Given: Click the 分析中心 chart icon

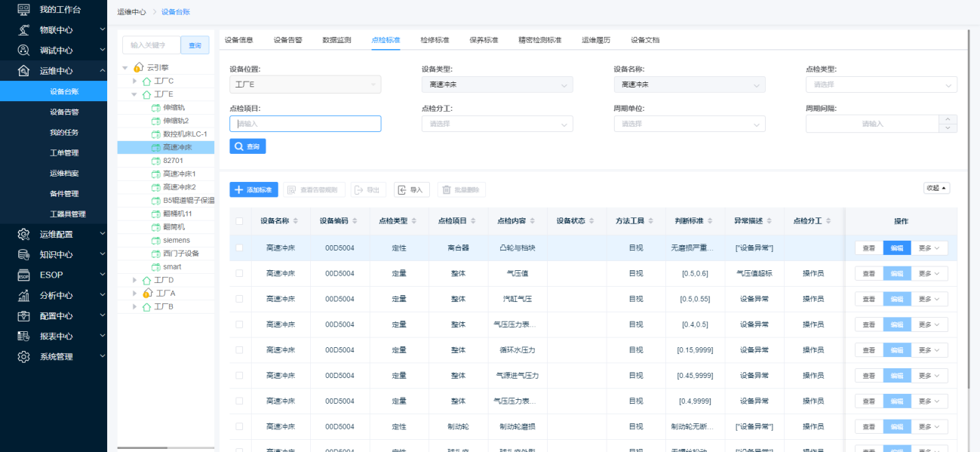Looking at the screenshot, I should (x=24, y=296).
